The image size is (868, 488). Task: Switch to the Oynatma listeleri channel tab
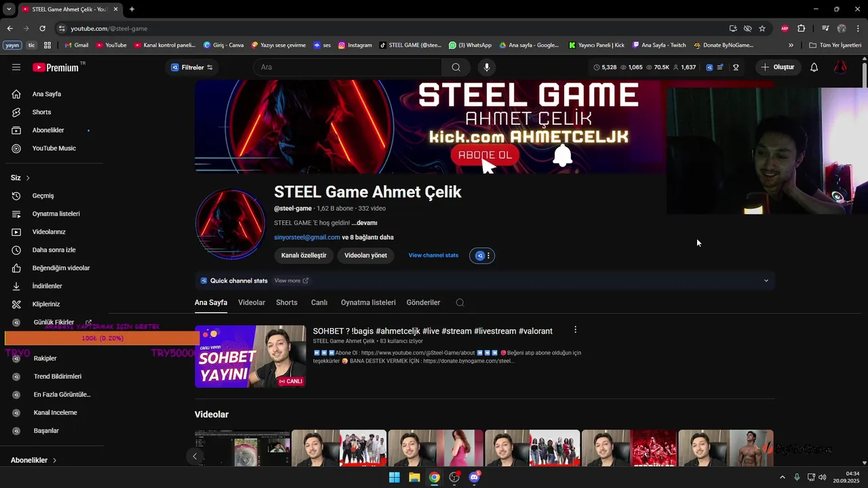pyautogui.click(x=368, y=302)
